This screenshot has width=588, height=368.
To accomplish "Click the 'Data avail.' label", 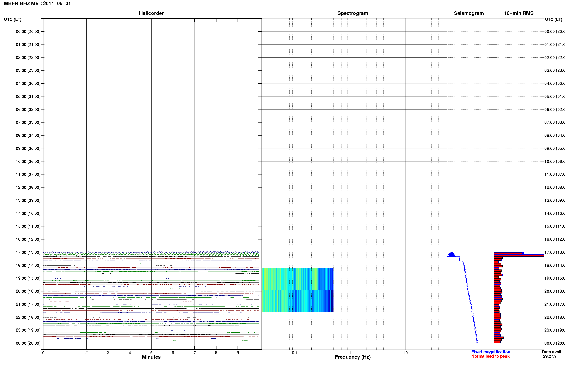I will click(552, 352).
